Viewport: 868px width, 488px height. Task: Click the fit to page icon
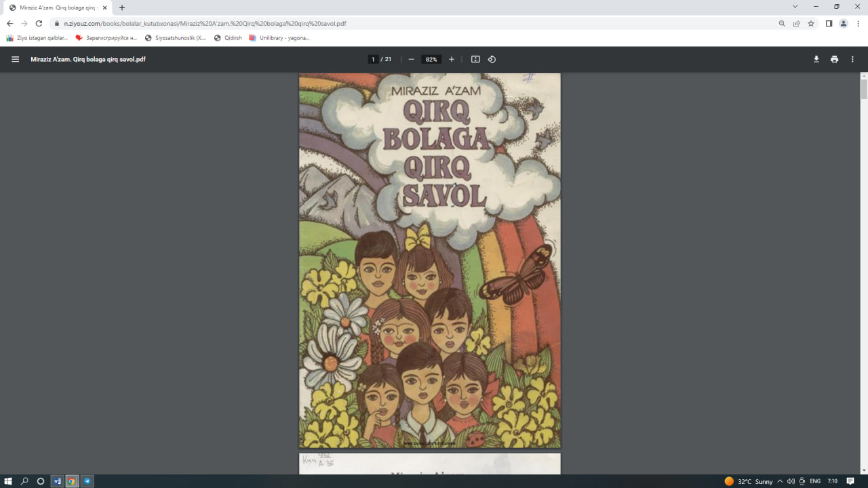[x=475, y=59]
